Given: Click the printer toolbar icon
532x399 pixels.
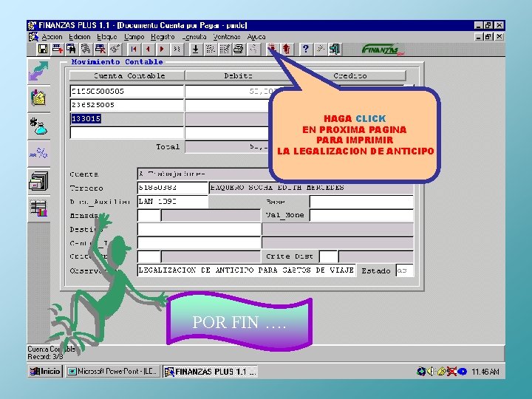Looking at the screenshot, I should click(239, 50).
